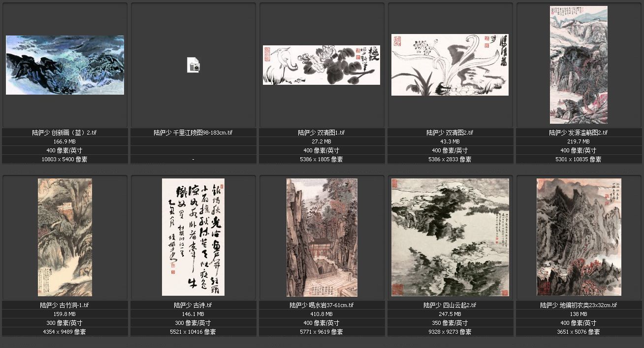This screenshot has height=348, width=644.
Task: Click the placeholder camera file icon
Action: 193,65
